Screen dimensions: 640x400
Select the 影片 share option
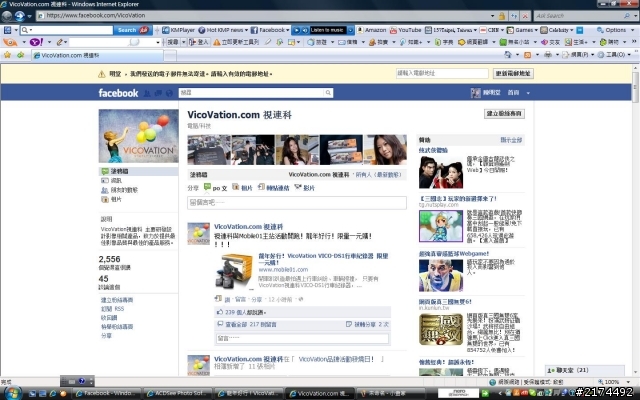(x=304, y=188)
